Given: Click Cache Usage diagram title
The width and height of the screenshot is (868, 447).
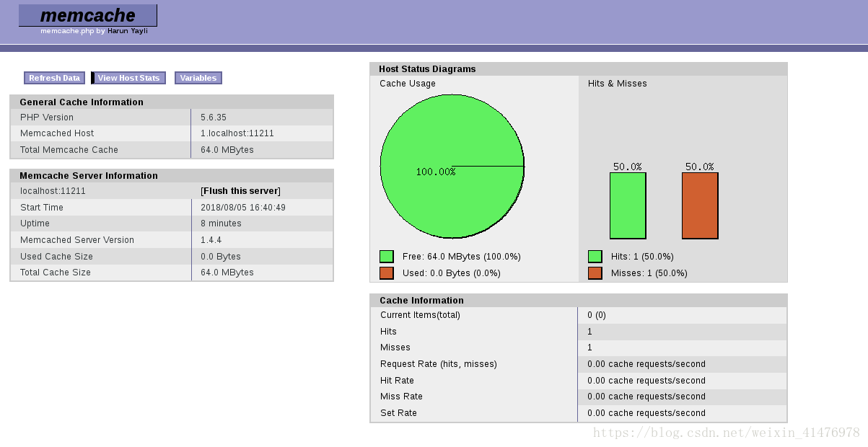Looking at the screenshot, I should (408, 84).
